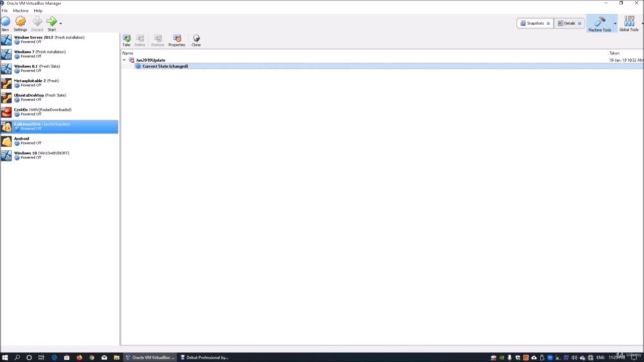Click the CentOs red hat icon

point(6,112)
